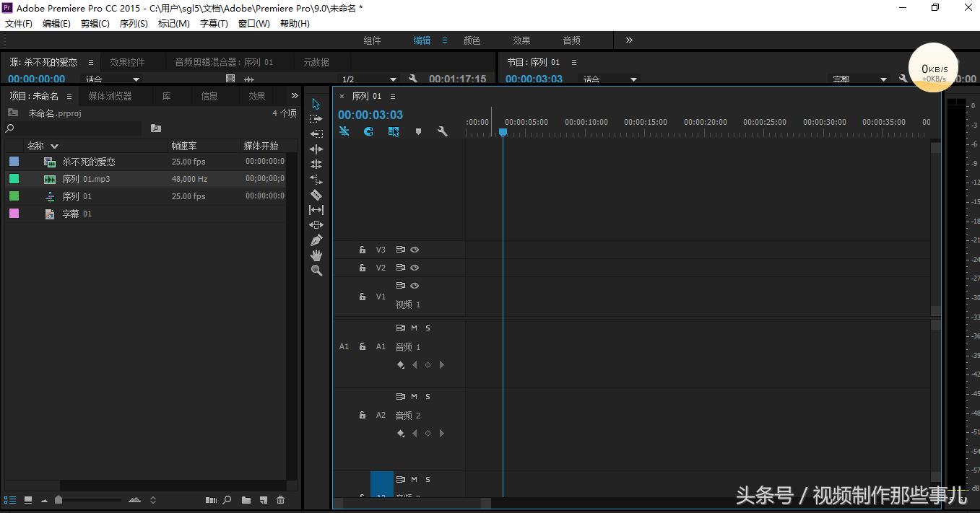
Task: Switch to the 媒体浏览器 tab
Action: [110, 95]
